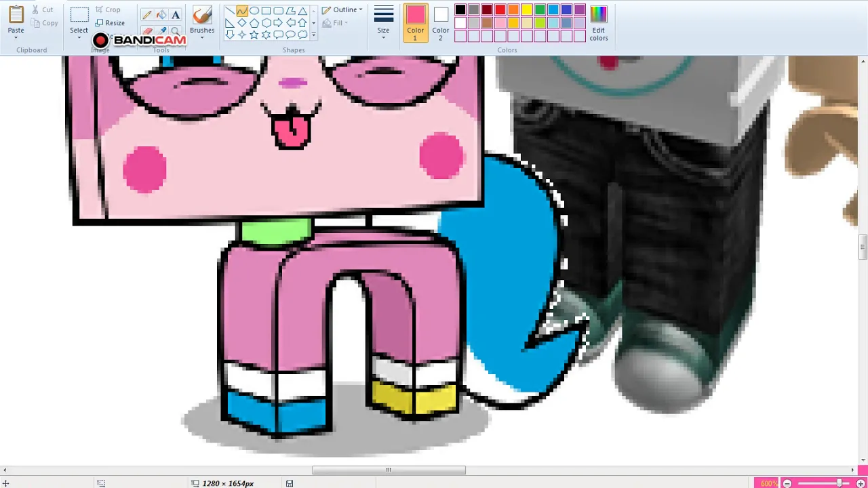The width and height of the screenshot is (868, 488).
Task: Pick the green color swatch
Action: point(540,9)
